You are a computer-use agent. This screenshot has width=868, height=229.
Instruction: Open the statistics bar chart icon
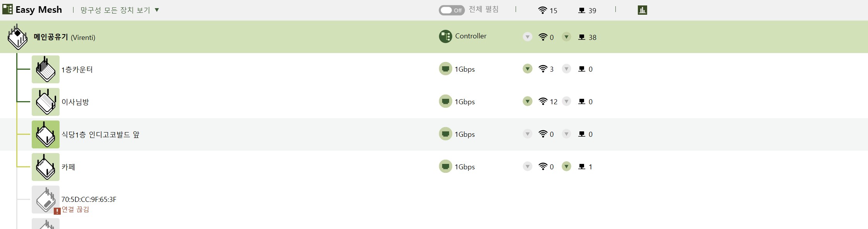[642, 10]
